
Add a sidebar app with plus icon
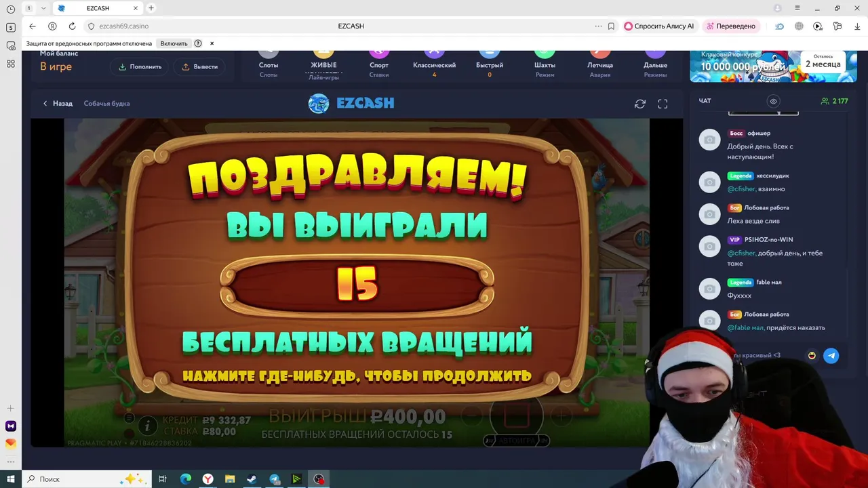click(x=10, y=409)
